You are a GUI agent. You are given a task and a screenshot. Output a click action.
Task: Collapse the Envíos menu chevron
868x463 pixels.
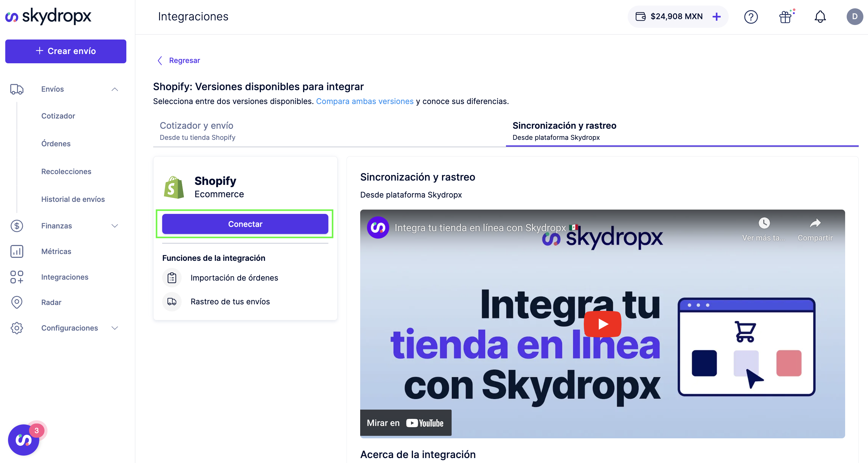point(115,89)
